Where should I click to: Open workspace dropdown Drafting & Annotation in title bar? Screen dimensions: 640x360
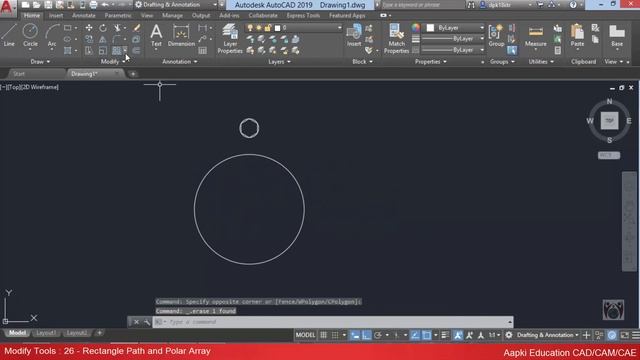[x=176, y=5]
